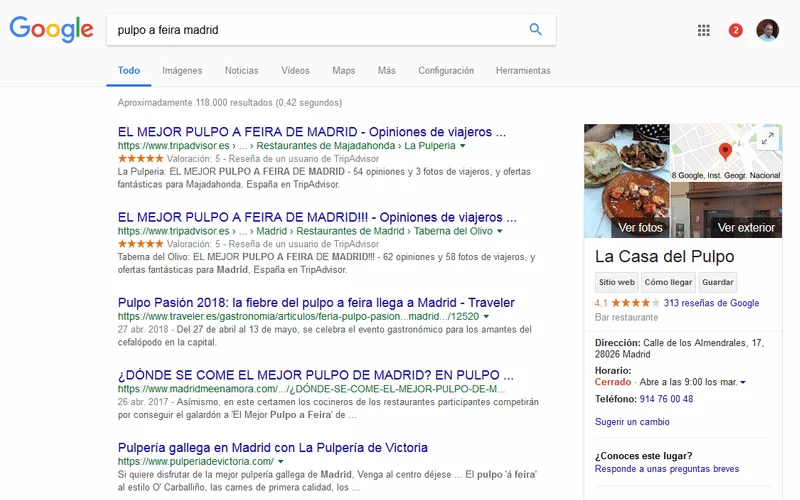The image size is (800, 500).
Task: Expand the map with the enlarge icon
Action: click(767, 138)
